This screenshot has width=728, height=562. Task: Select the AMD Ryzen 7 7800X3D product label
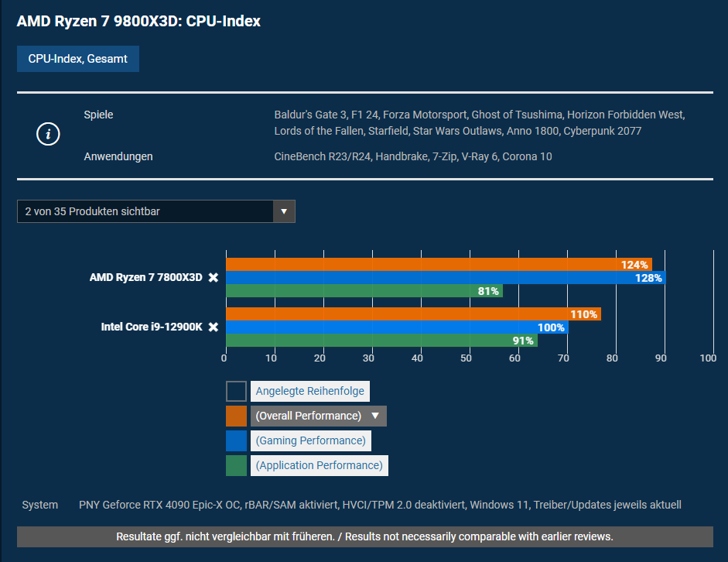[145, 278]
